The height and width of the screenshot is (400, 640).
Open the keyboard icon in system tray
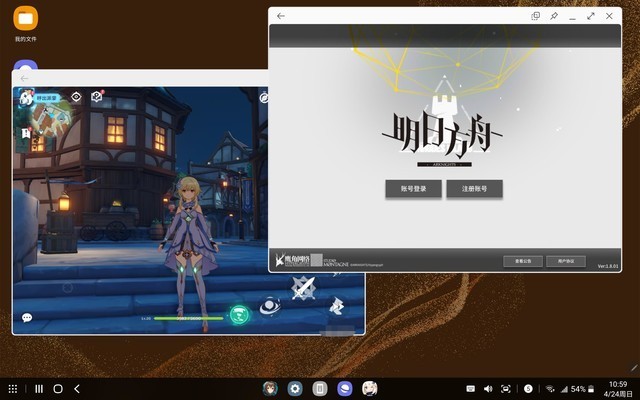(x=470, y=389)
